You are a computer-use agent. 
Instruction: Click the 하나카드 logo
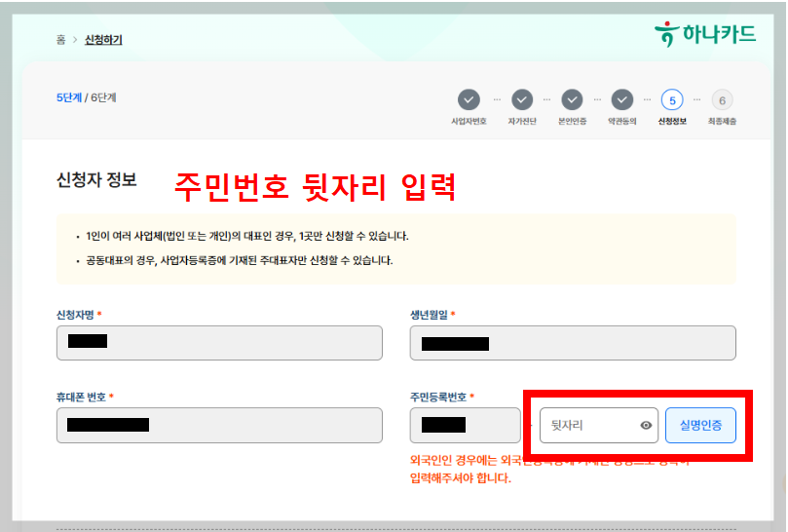click(x=705, y=34)
